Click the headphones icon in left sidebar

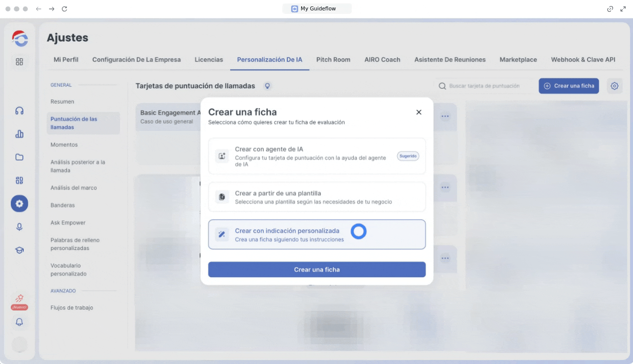point(19,111)
